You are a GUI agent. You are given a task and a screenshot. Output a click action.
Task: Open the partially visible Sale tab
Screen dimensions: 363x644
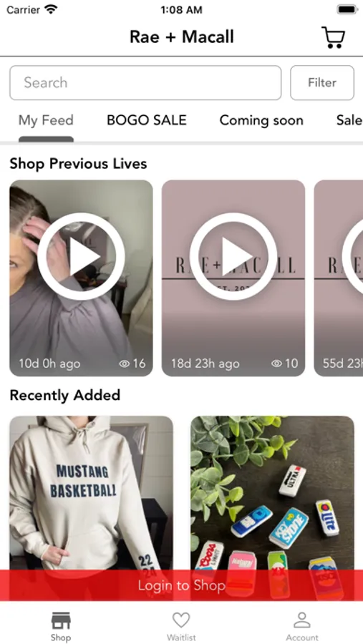(349, 120)
